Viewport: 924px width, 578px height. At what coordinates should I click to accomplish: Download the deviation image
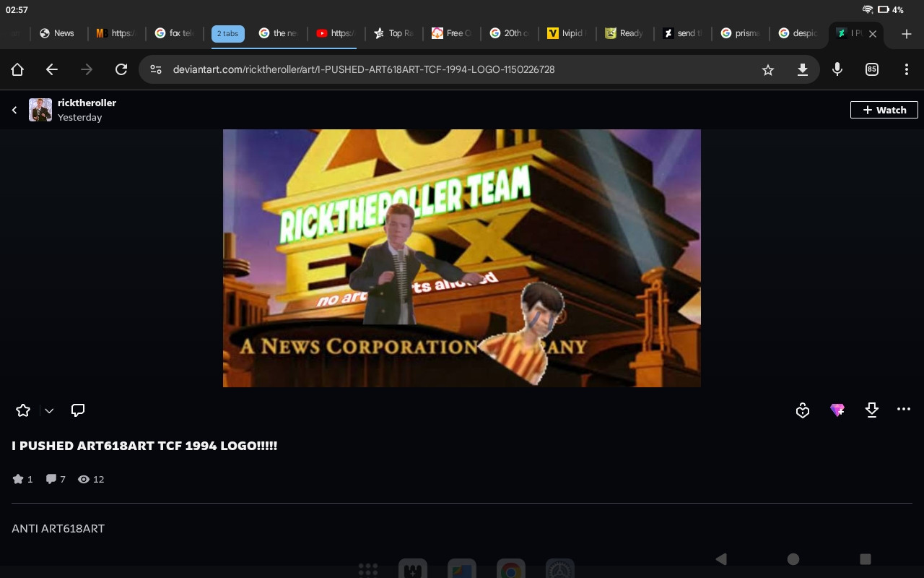click(872, 410)
